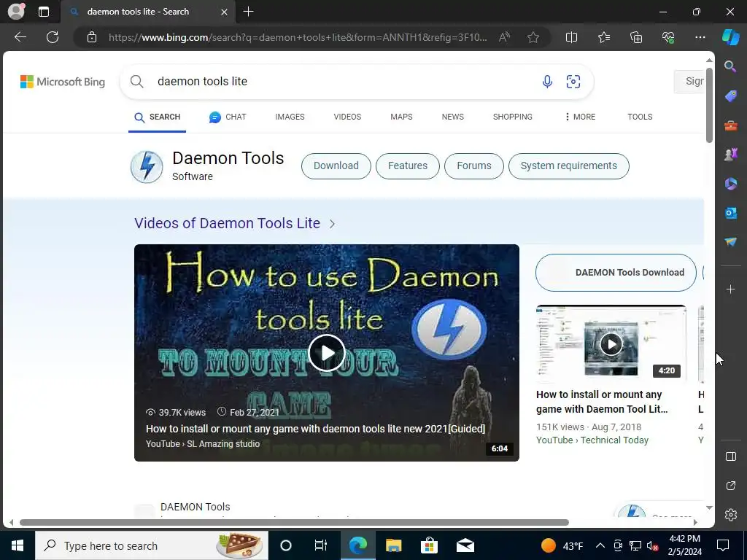747x560 pixels.
Task: Open Settings and more menu
Action: [x=700, y=37]
